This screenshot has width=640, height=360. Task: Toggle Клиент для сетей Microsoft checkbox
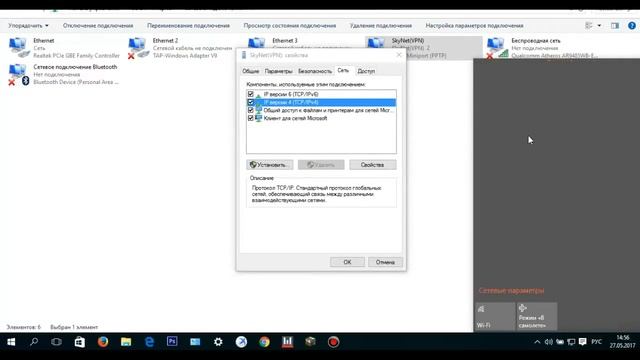click(251, 118)
